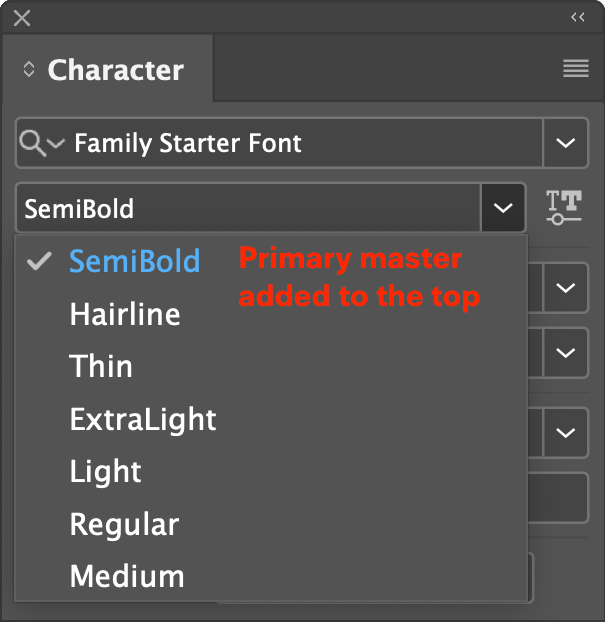Open the third partially hidden dropdown arrow
This screenshot has height=622, width=605.
click(x=565, y=432)
